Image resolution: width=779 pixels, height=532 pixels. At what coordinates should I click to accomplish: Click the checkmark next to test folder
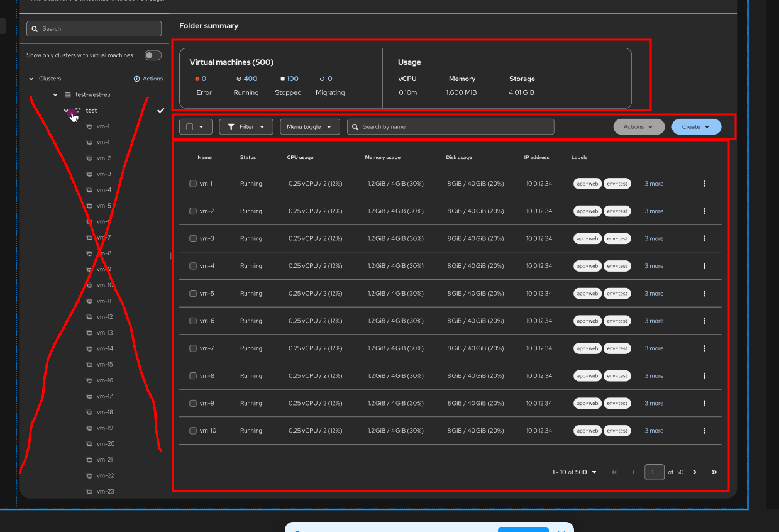(x=160, y=111)
